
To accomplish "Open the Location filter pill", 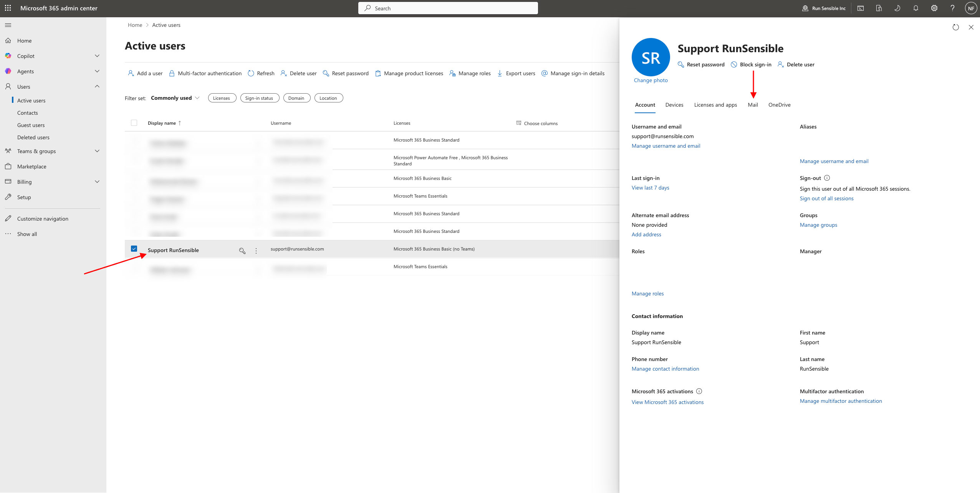I will (x=328, y=98).
